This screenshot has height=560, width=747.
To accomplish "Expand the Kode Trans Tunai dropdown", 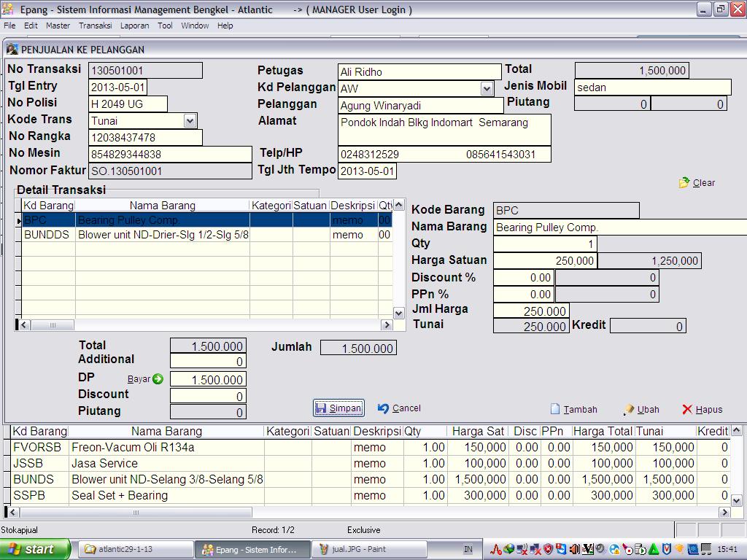I will coord(190,121).
